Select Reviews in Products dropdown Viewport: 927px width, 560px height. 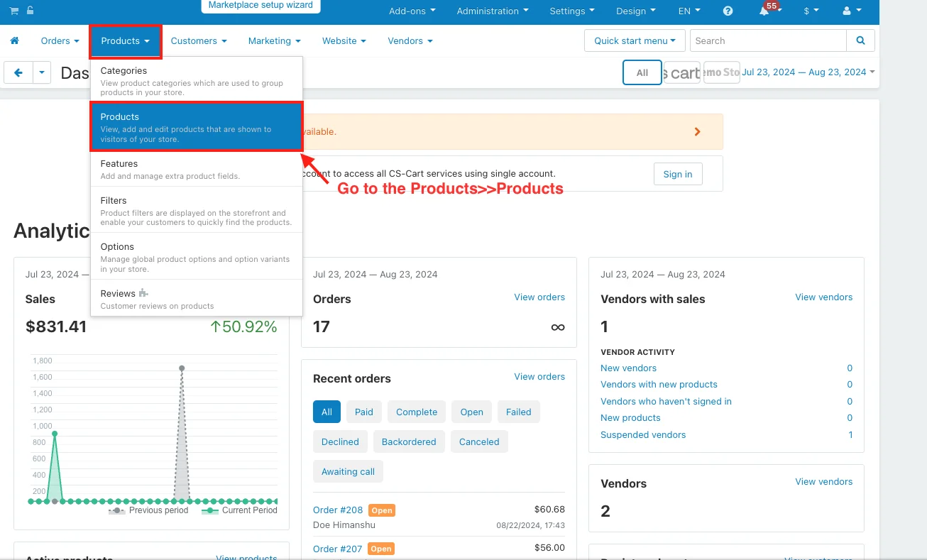coord(197,298)
